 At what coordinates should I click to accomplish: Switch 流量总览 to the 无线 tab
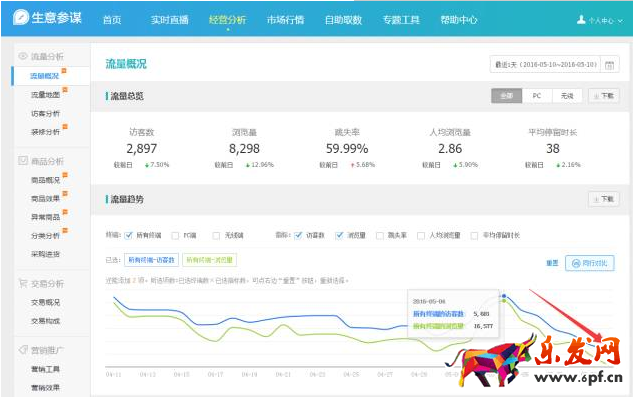coord(567,96)
